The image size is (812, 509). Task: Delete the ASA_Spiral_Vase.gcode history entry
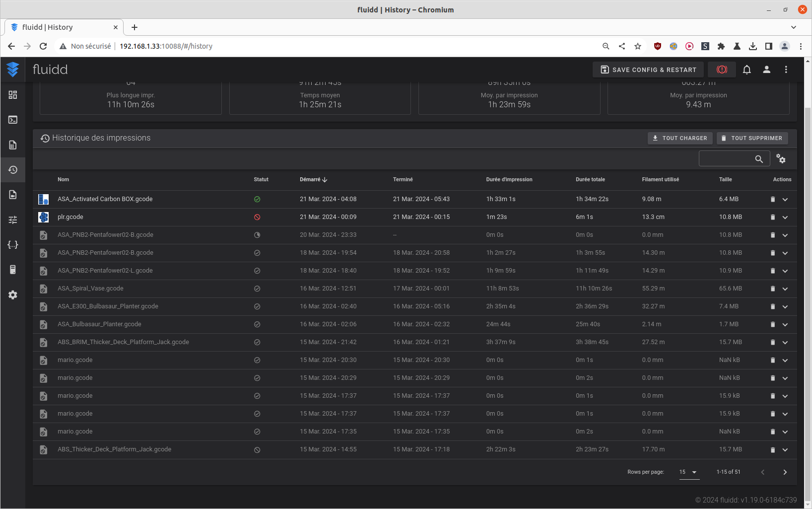(772, 289)
